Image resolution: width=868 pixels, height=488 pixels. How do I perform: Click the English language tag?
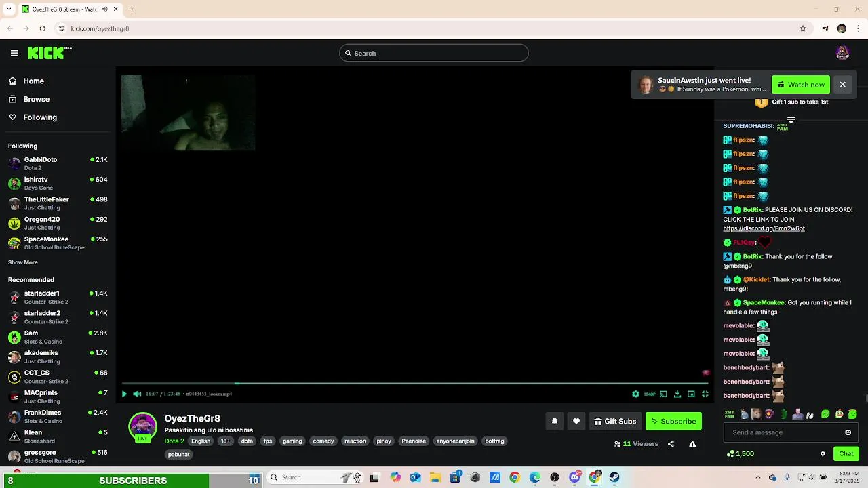[201, 441]
